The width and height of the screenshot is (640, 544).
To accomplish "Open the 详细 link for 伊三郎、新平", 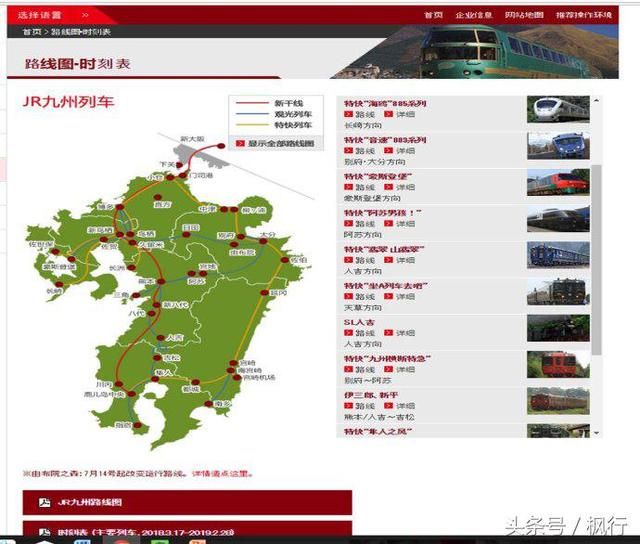I will pos(400,406).
